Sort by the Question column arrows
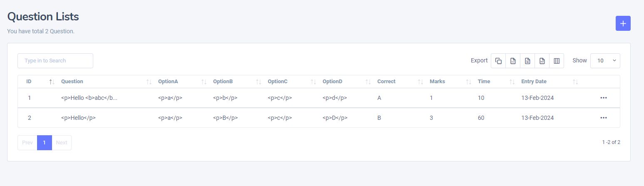Viewport: 644px width, 186px height. click(x=149, y=82)
